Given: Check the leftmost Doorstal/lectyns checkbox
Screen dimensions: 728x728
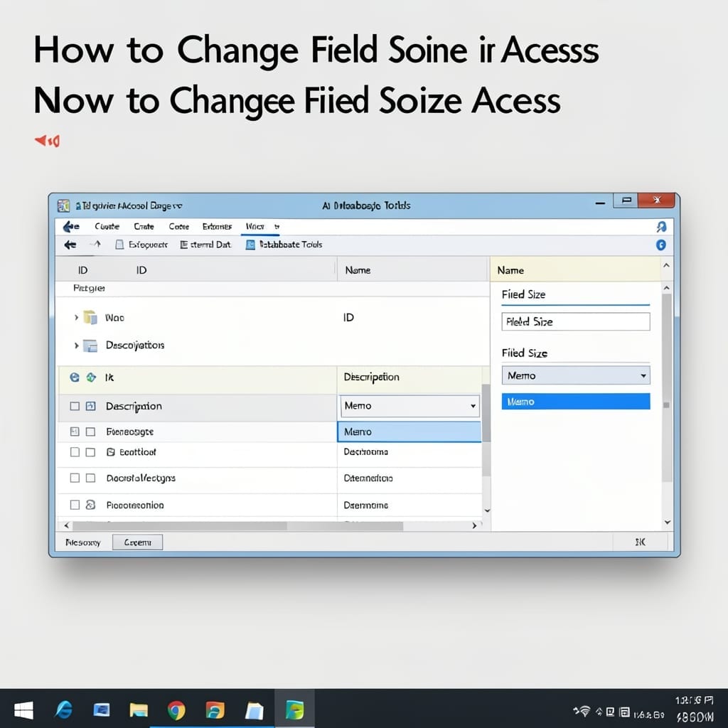Looking at the screenshot, I should pyautogui.click(x=74, y=478).
